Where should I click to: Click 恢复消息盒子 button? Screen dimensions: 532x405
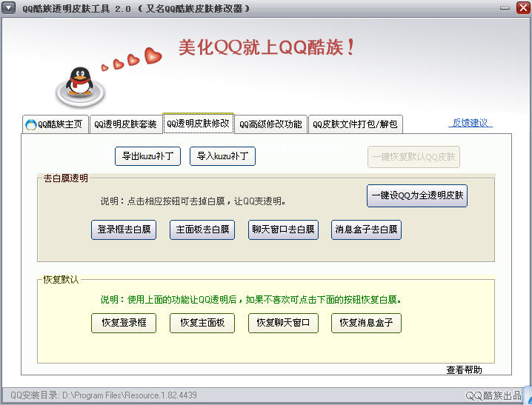point(367,323)
